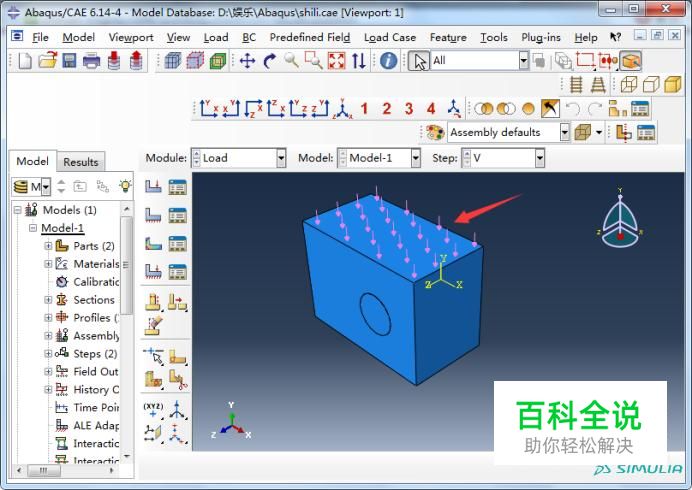Viewport: 692px width, 490px height.
Task: Open the Plug-ins menu
Action: tap(541, 38)
